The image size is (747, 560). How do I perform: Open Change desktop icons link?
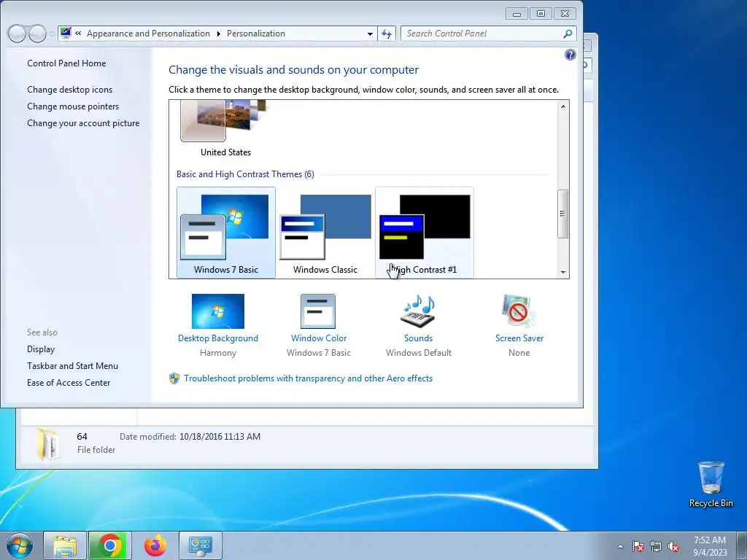(69, 90)
